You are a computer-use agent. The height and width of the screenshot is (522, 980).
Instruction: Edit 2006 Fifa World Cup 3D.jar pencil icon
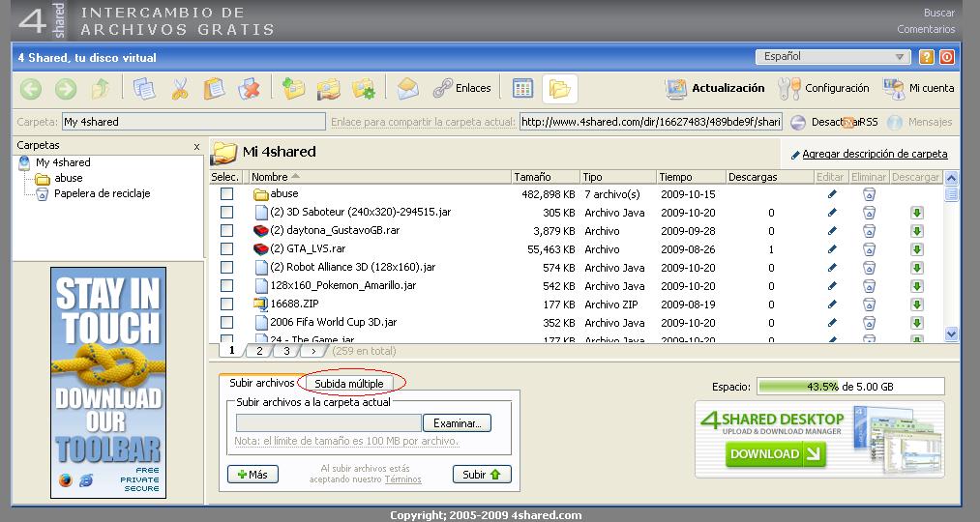pos(832,323)
